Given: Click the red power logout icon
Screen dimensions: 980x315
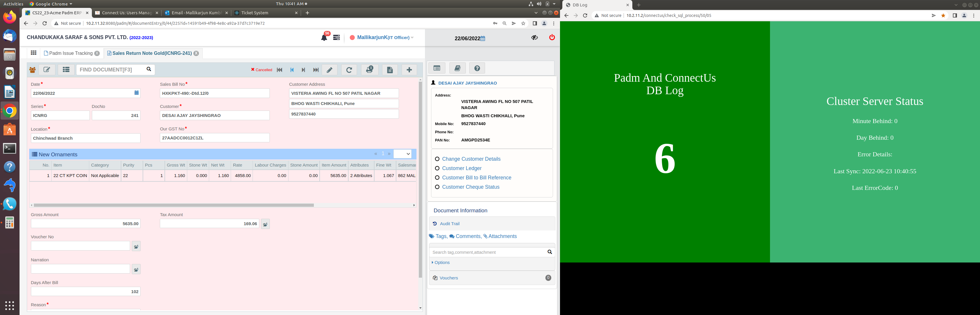Looking at the screenshot, I should click(x=552, y=37).
